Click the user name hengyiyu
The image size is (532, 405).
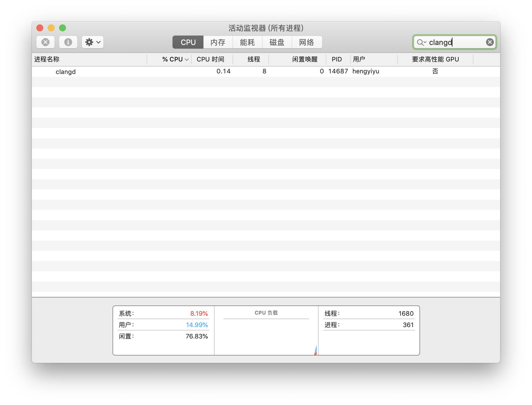click(366, 71)
